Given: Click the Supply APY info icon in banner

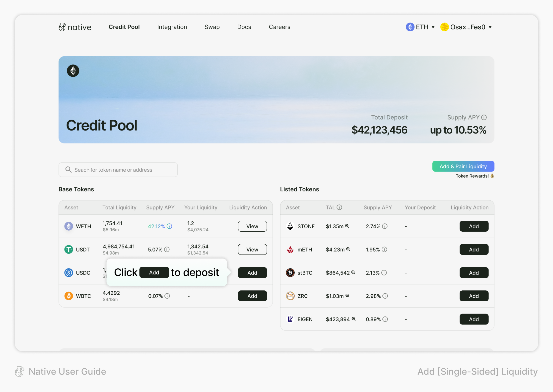Looking at the screenshot, I should point(484,117).
